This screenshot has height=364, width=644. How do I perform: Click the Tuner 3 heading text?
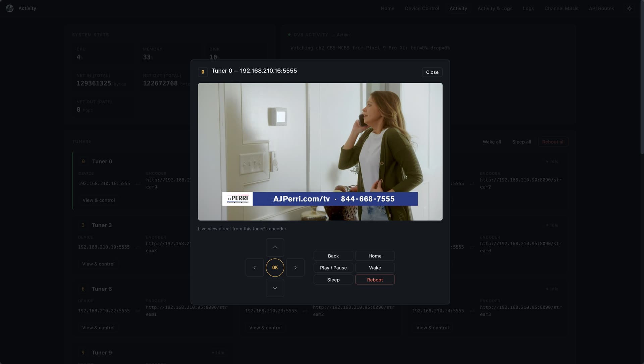(102, 225)
